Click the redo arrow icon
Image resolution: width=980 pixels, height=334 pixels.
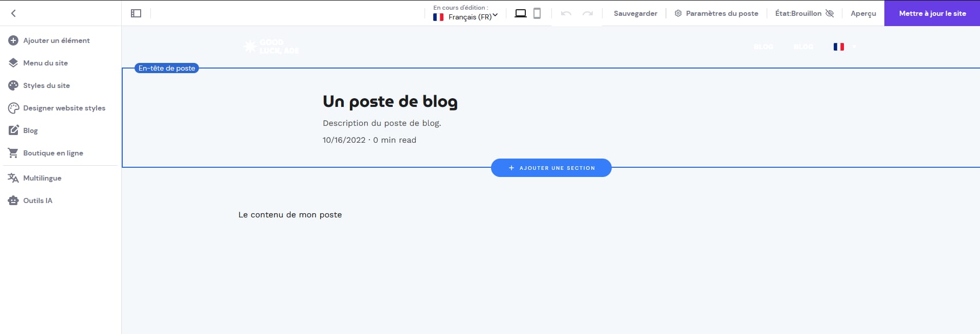588,13
